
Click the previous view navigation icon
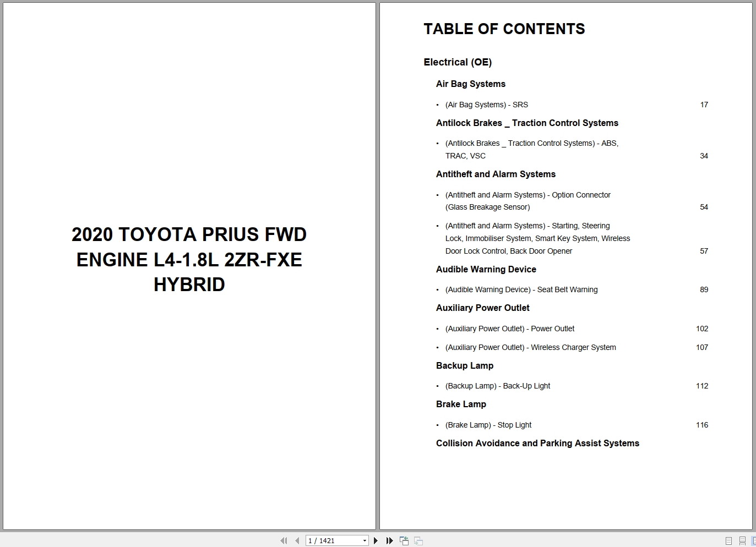pyautogui.click(x=404, y=540)
